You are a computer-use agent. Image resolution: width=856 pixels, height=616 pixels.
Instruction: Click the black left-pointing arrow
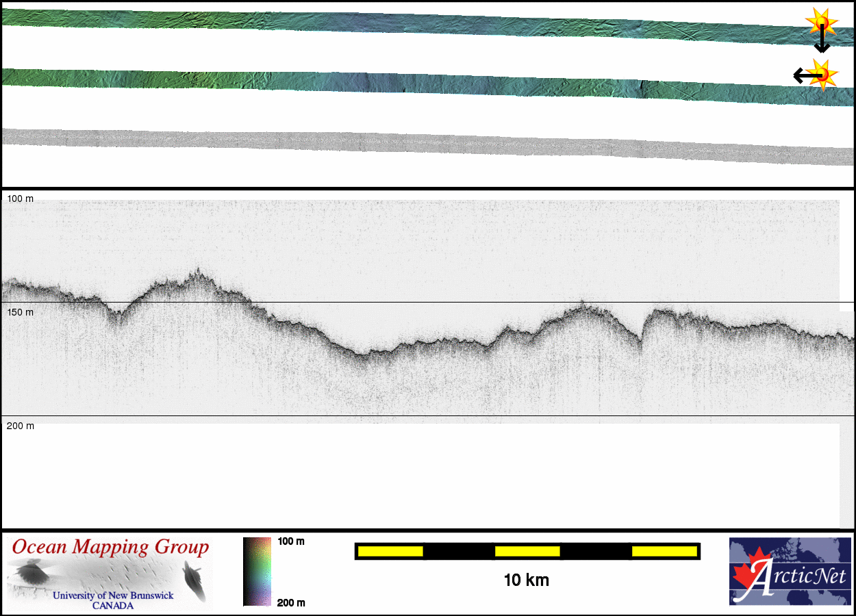tap(803, 75)
